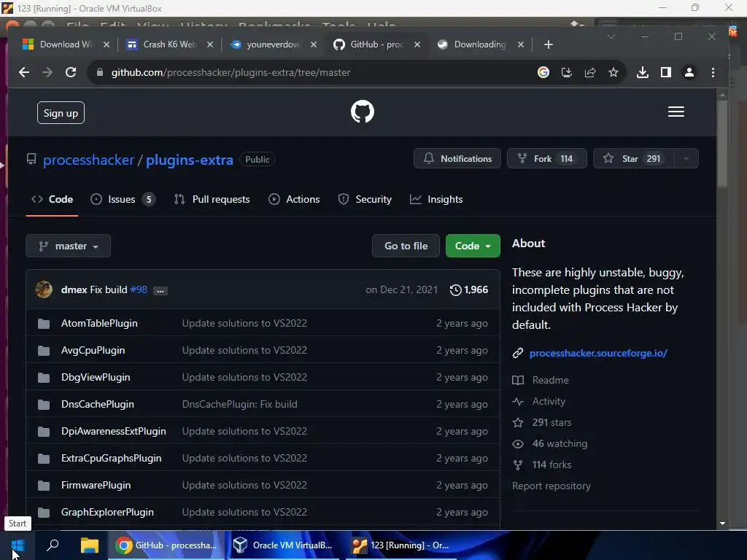Image resolution: width=747 pixels, height=560 pixels.
Task: Click the Go to file button
Action: [406, 246]
